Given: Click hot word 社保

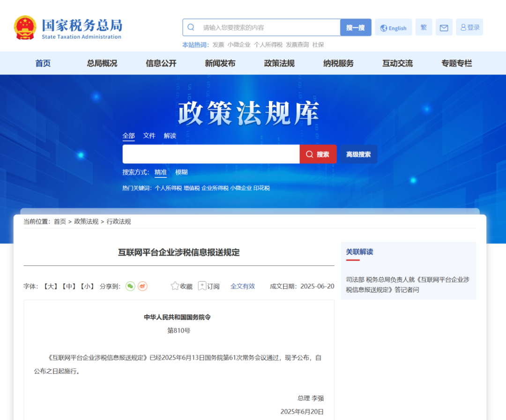Looking at the screenshot, I should 318,44.
